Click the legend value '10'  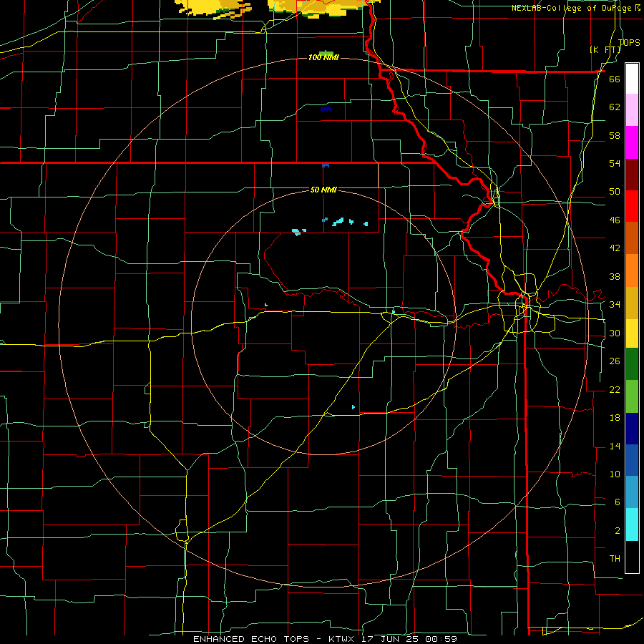(x=615, y=474)
